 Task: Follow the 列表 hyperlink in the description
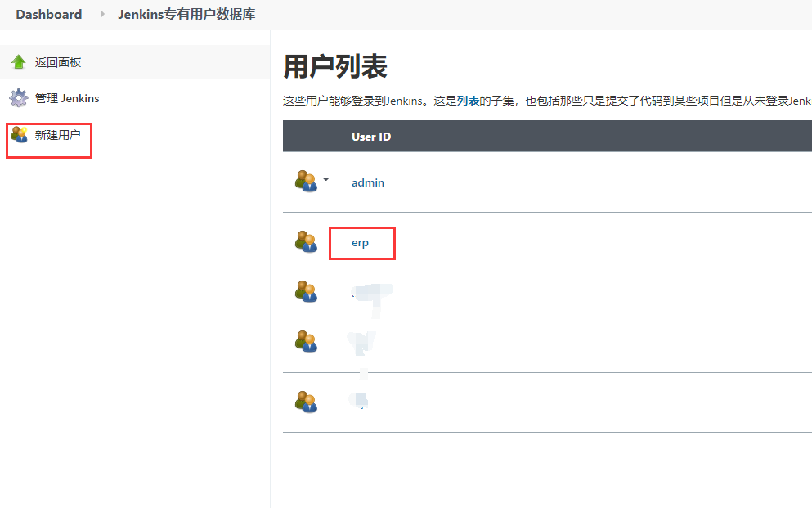coord(468,101)
